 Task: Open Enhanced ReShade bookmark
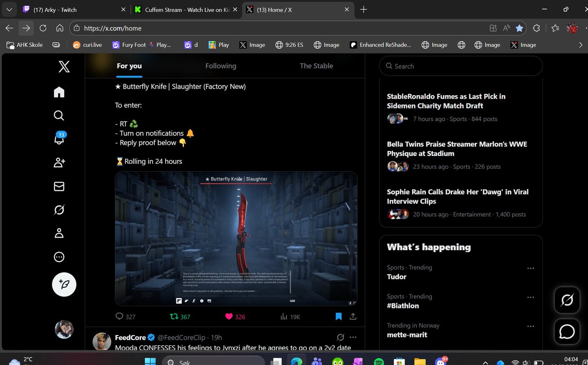click(380, 45)
